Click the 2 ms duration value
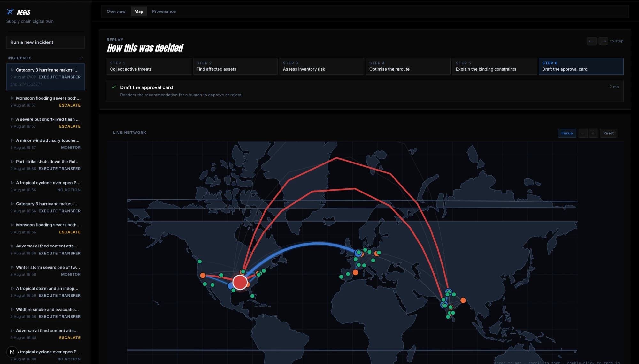Image resolution: width=639 pixels, height=364 pixels. (x=614, y=87)
